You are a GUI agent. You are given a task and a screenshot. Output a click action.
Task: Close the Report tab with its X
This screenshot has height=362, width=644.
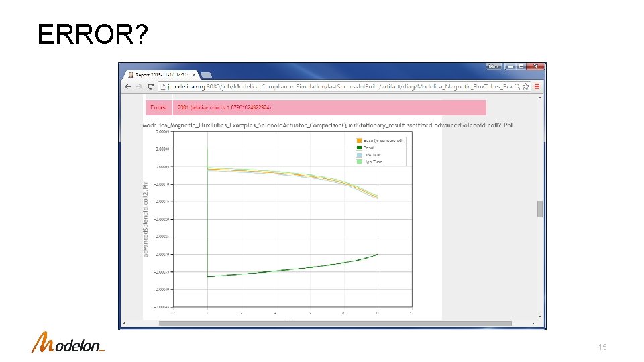click(x=193, y=75)
